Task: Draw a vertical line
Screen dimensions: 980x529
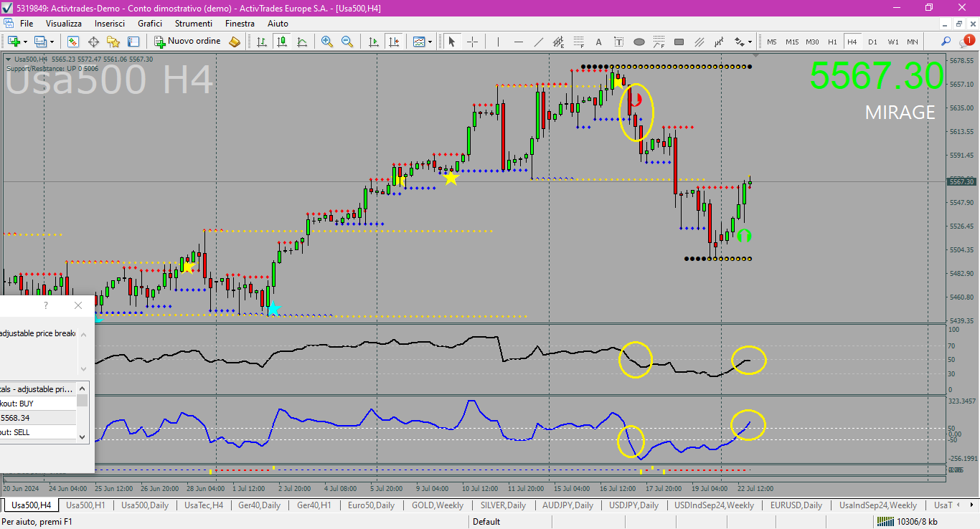Action: tap(499, 42)
